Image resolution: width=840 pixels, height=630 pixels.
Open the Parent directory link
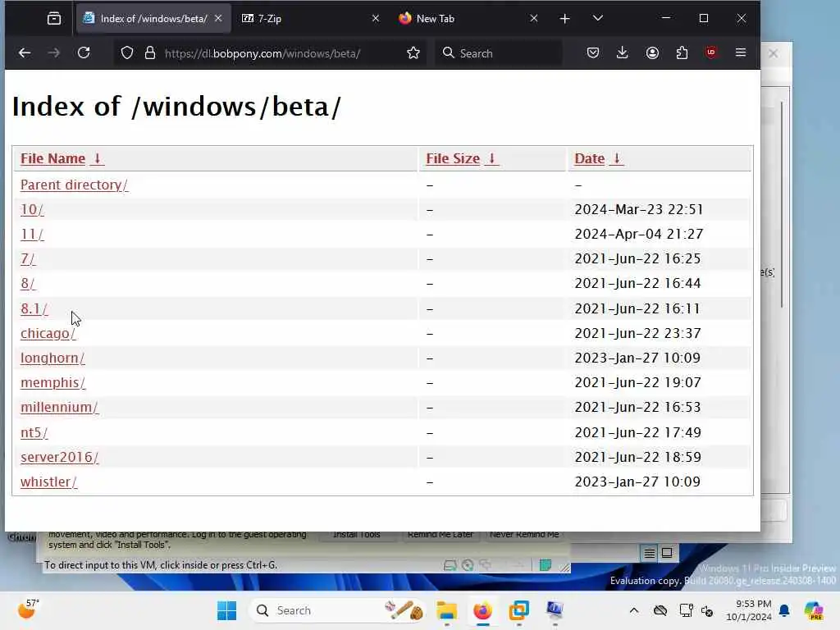tap(74, 185)
